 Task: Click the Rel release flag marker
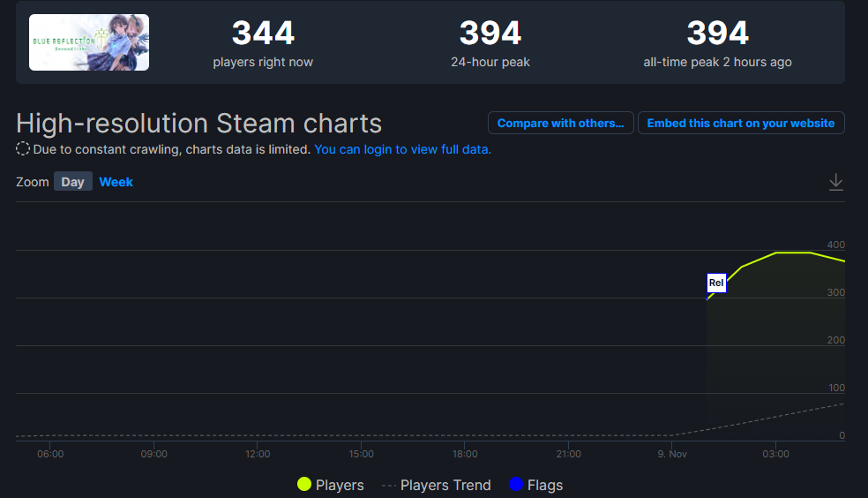tap(716, 283)
